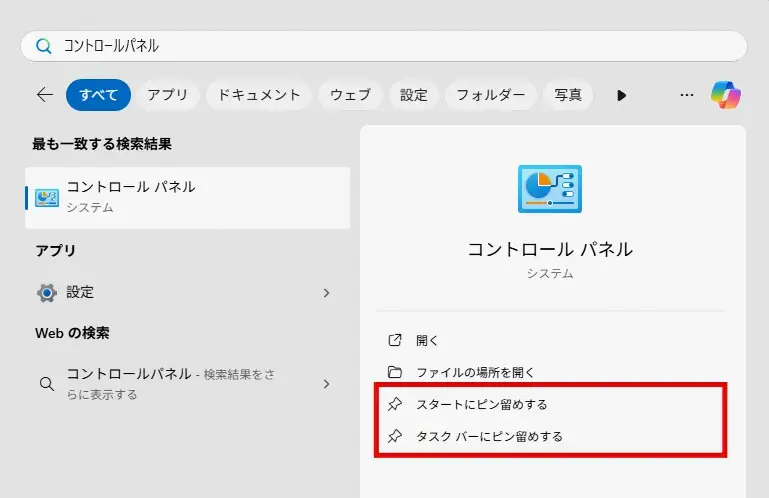Screen dimensions: 769x498
Task: Click the gear icon beside 設定
Action: click(47, 293)
